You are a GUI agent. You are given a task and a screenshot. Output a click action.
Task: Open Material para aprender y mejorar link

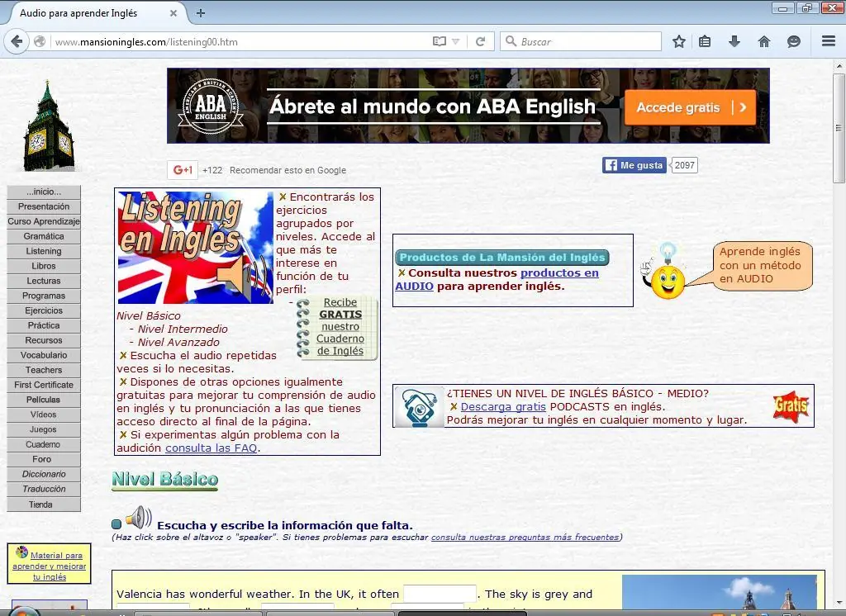[x=49, y=566]
